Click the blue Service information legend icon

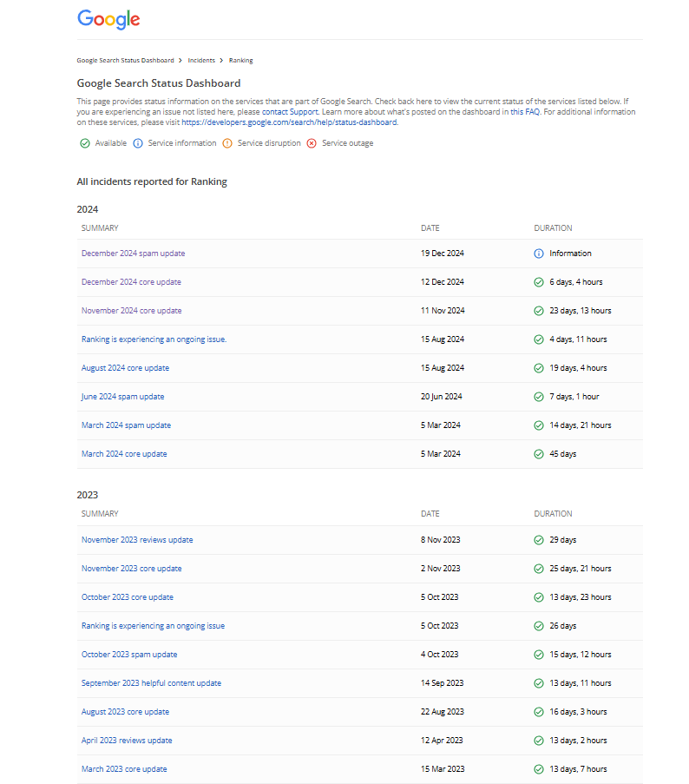(138, 143)
